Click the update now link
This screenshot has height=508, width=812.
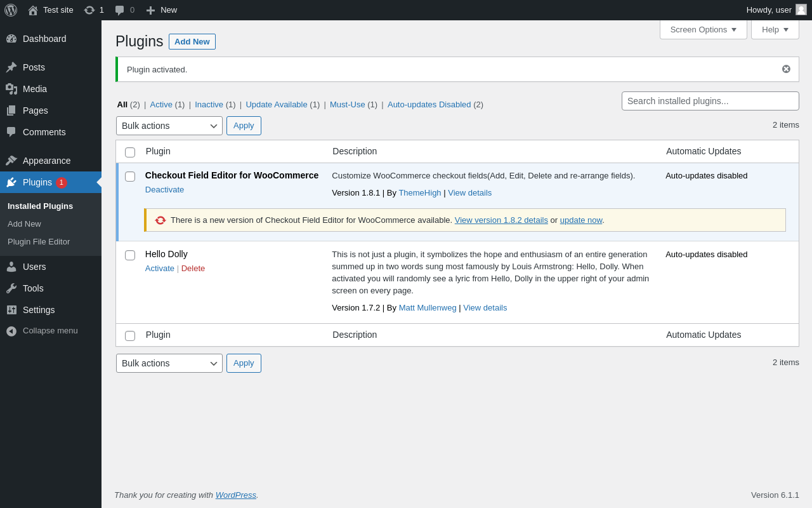[x=580, y=220]
